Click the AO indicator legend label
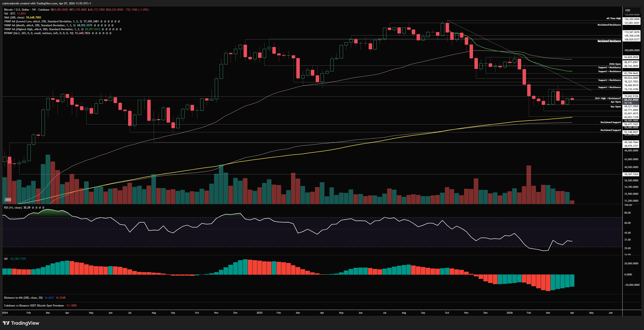Screen dimensions: 644x330 coord(6,259)
